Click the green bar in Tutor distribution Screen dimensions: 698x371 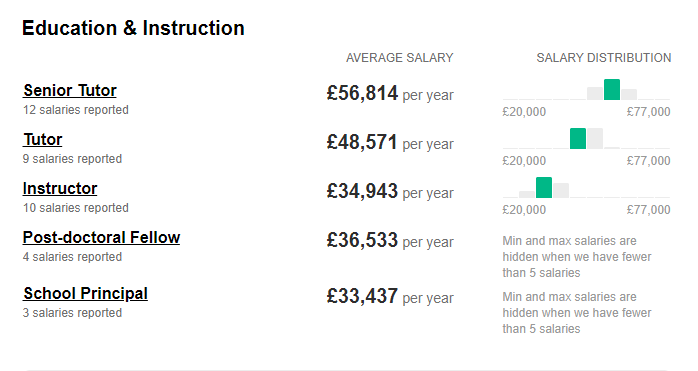click(578, 139)
